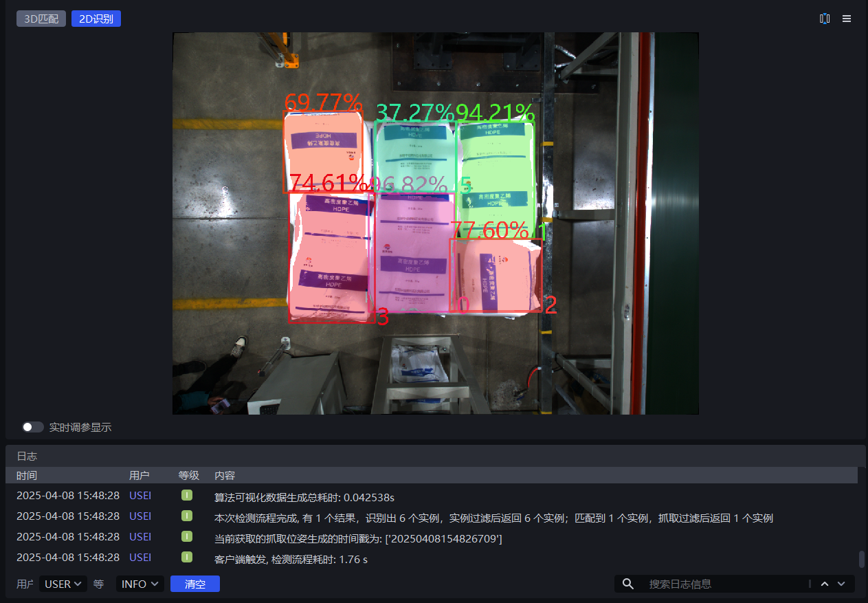Image resolution: width=868 pixels, height=603 pixels.
Task: Click the log panel vertical scrollbar
Action: [x=862, y=558]
